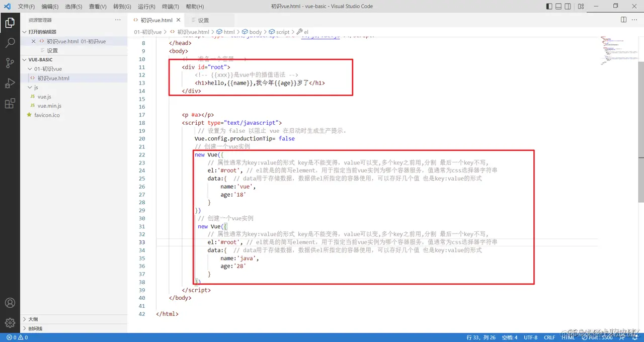This screenshot has height=342, width=644.
Task: Collapse the 01-初识vue folder
Action: pyautogui.click(x=30, y=69)
